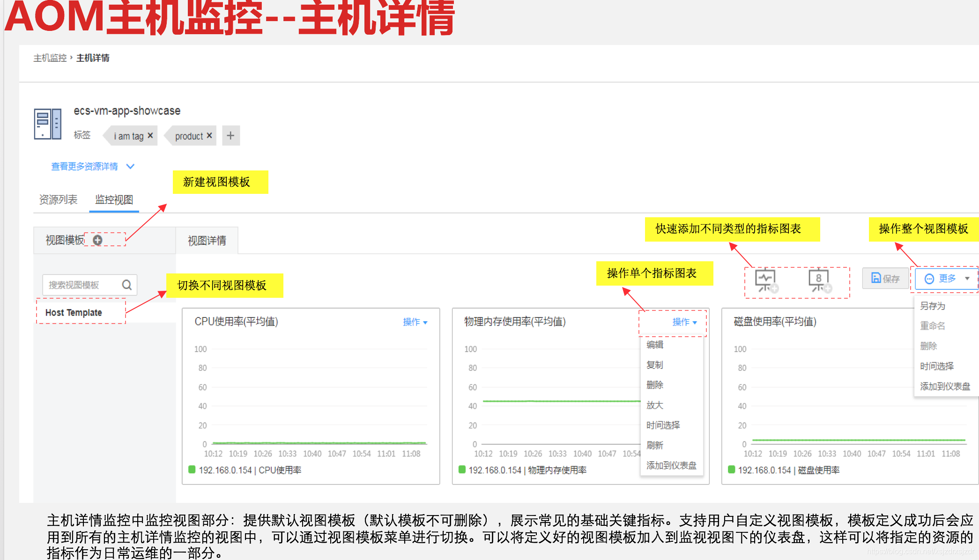Open 操作 dropdown on CPU chart
Image resolution: width=979 pixels, height=560 pixels.
click(x=415, y=322)
